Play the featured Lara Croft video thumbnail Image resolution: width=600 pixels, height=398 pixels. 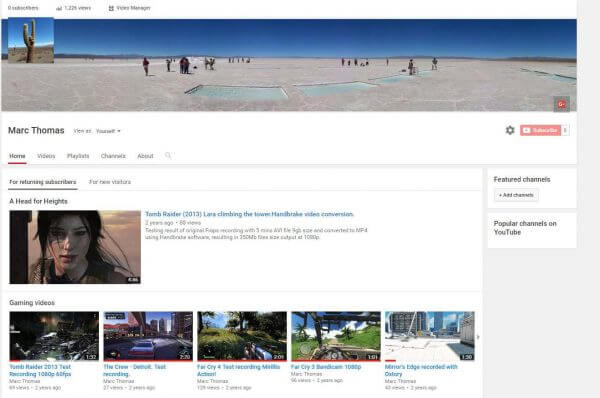[x=75, y=247]
